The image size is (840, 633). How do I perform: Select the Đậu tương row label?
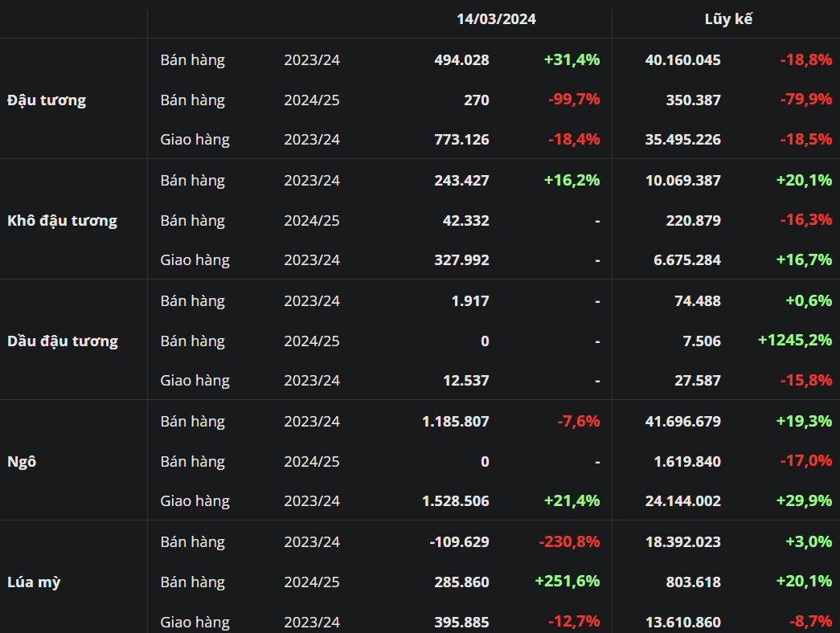pos(47,100)
